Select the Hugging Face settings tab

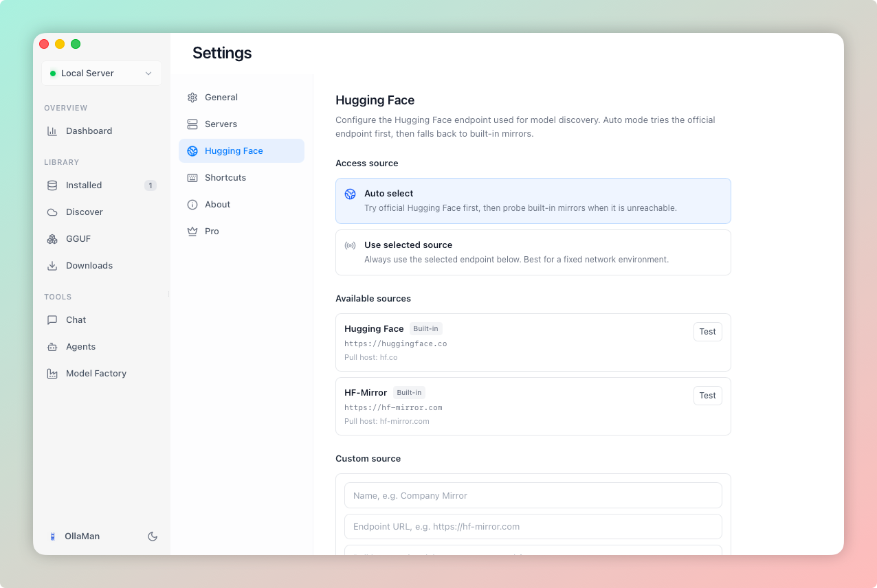pyautogui.click(x=241, y=151)
